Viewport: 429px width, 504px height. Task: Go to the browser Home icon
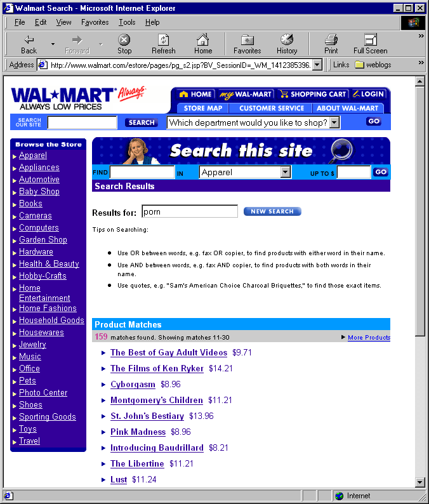pyautogui.click(x=203, y=40)
